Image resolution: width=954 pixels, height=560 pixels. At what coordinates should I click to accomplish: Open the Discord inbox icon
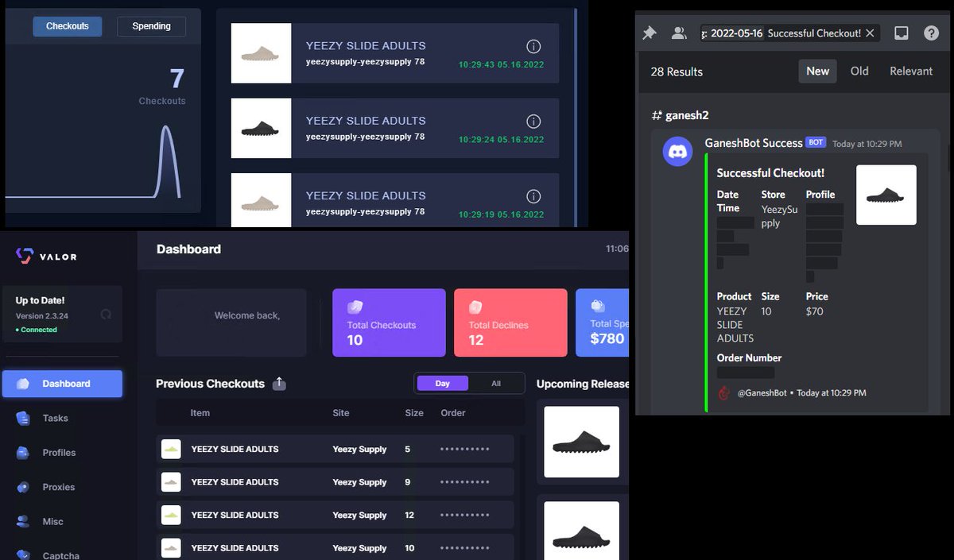(x=902, y=33)
